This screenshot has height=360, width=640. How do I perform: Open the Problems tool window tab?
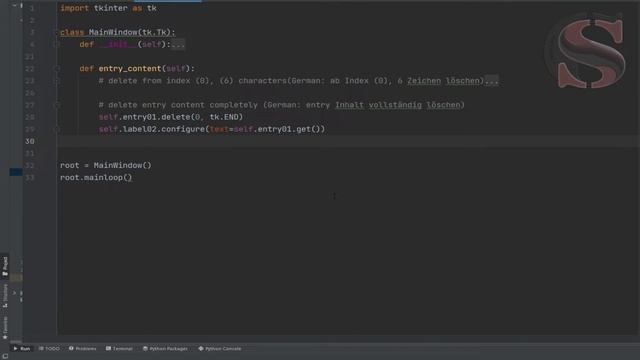click(82, 349)
